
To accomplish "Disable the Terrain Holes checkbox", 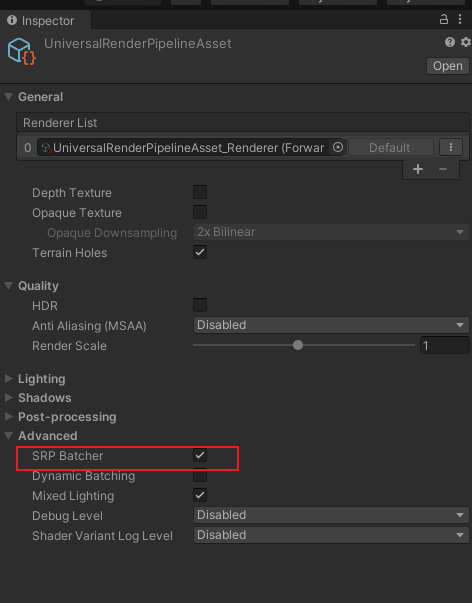I will coord(200,252).
